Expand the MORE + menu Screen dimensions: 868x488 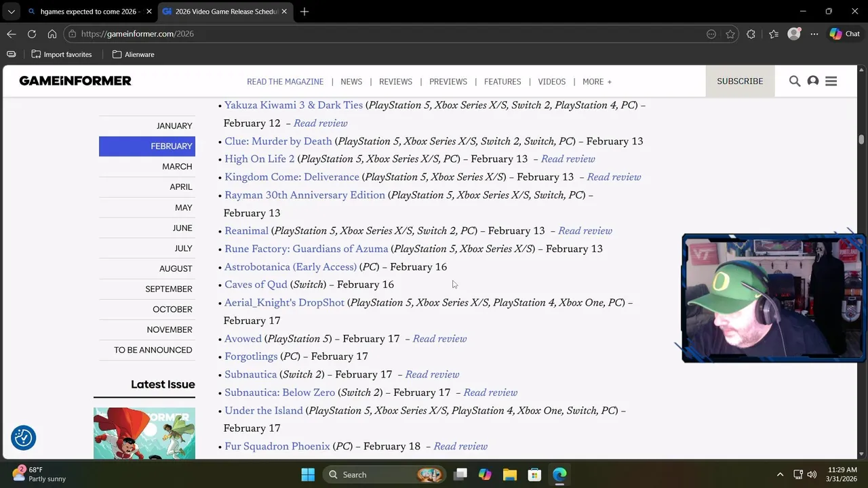(597, 81)
